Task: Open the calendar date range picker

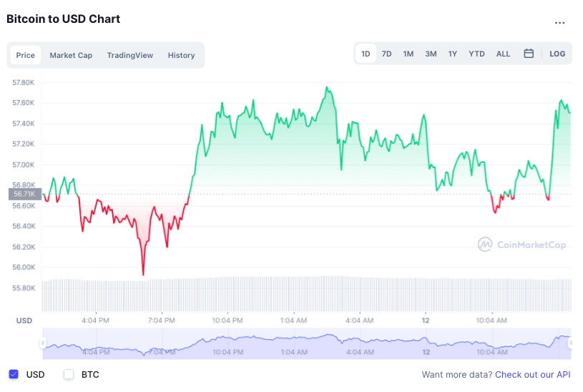Action: coord(529,54)
